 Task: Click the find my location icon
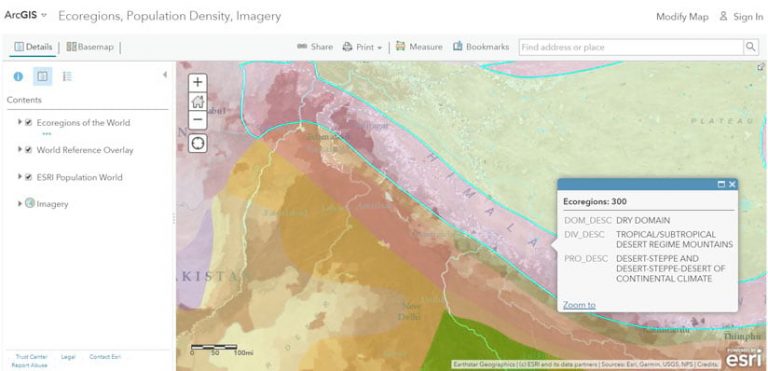(x=197, y=144)
